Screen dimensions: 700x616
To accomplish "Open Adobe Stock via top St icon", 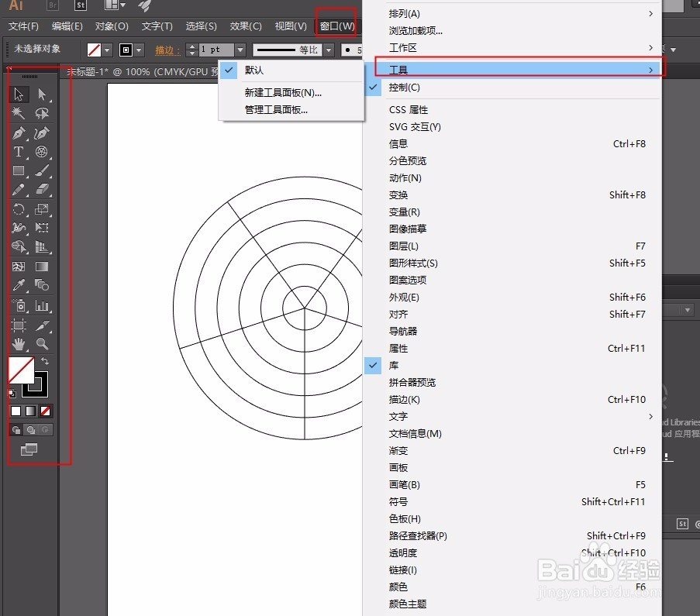I will 81,5.
